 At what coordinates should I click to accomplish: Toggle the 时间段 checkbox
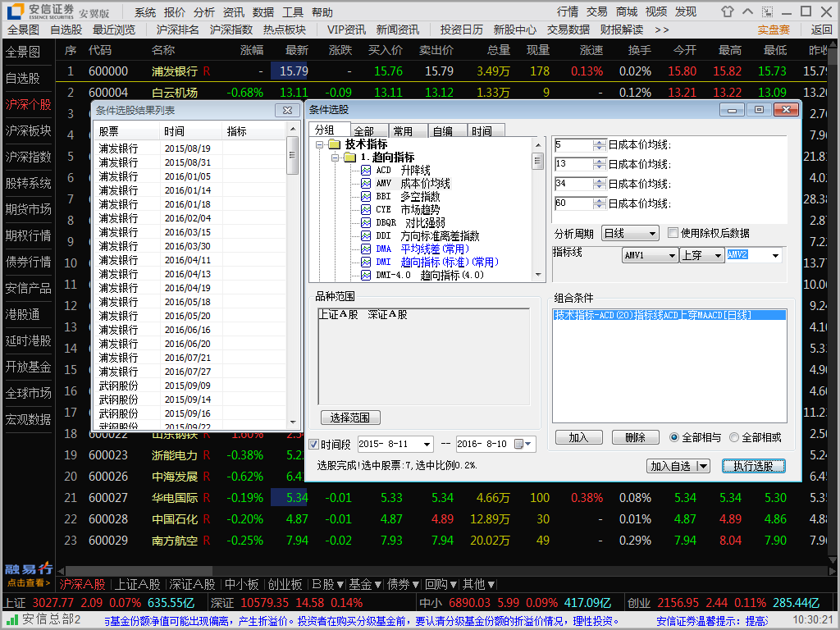314,444
